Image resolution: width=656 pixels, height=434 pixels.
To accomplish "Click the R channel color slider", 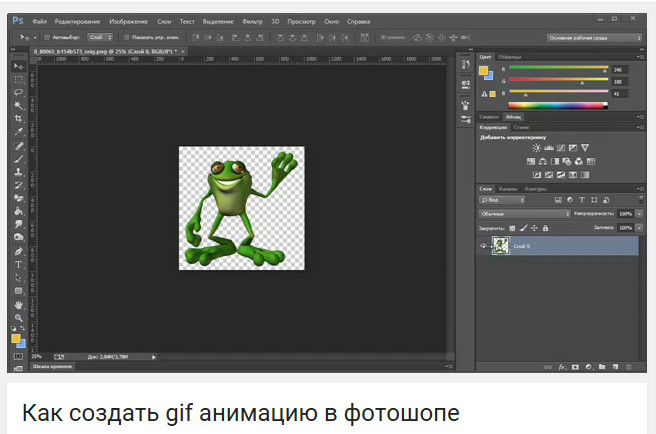I will click(559, 68).
